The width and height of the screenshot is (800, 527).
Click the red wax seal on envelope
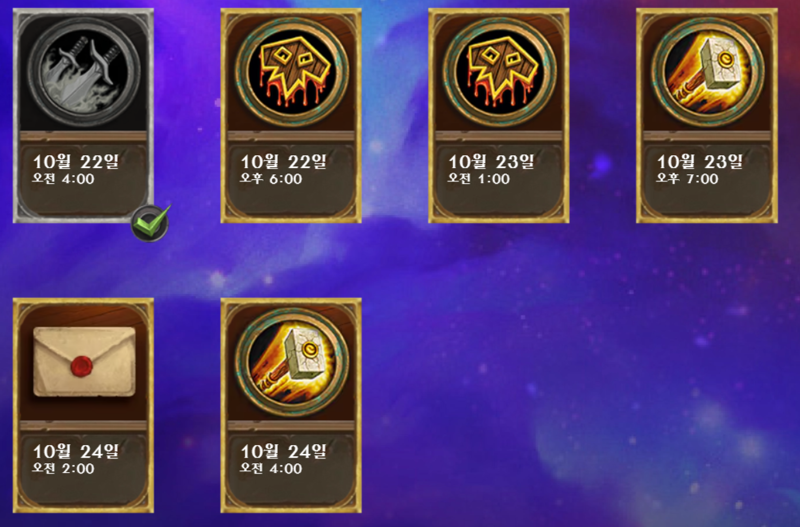[x=82, y=366]
